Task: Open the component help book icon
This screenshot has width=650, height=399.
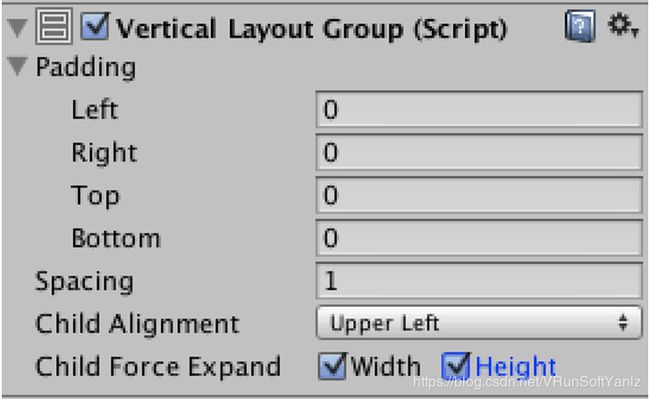Action: point(580,27)
